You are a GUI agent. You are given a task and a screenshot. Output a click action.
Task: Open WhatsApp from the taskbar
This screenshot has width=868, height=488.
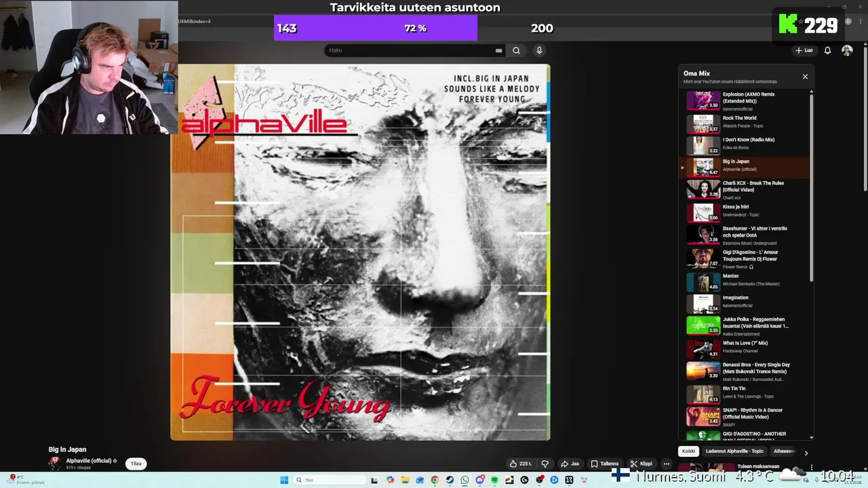pyautogui.click(x=465, y=480)
